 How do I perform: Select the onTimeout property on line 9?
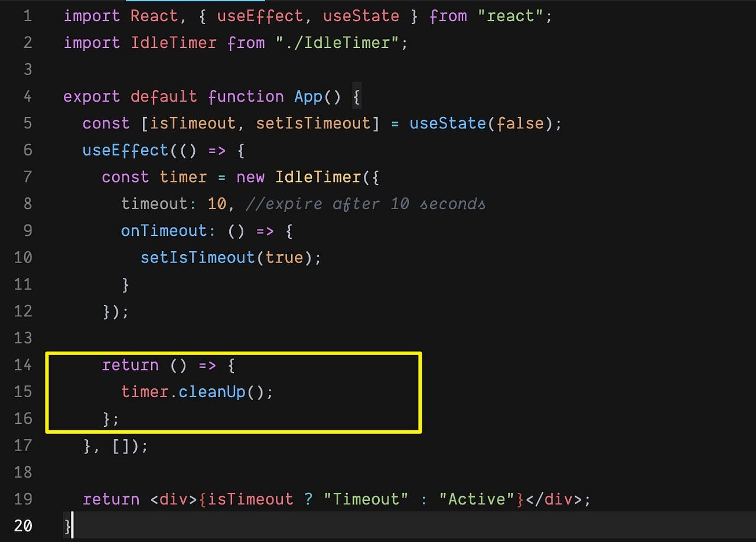[x=164, y=231]
